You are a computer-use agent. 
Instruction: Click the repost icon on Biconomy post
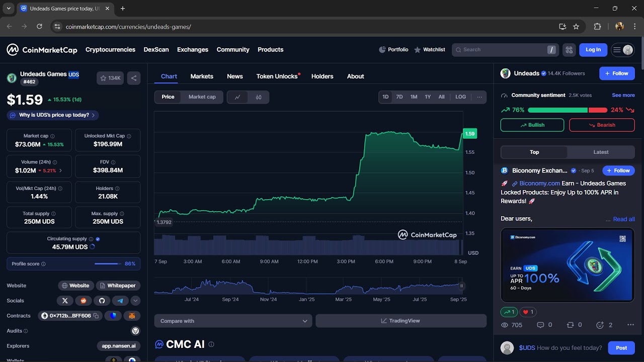pyautogui.click(x=571, y=325)
